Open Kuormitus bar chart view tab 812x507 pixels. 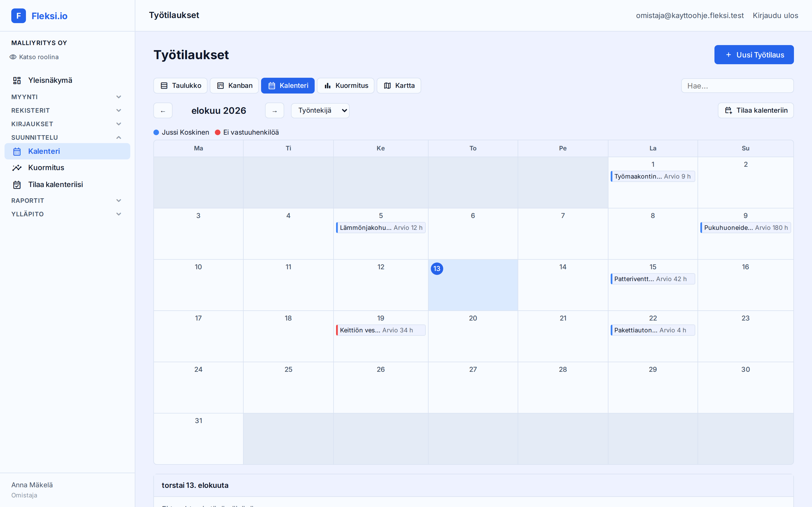click(346, 86)
